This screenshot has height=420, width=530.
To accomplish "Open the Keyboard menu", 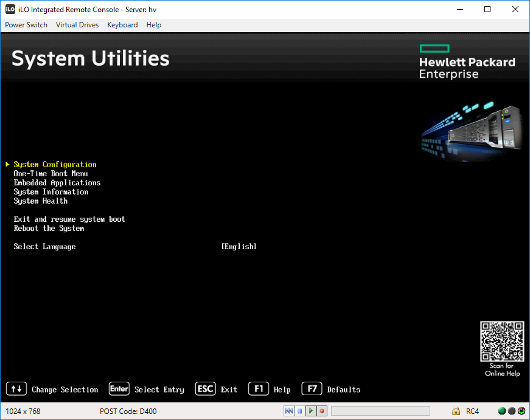I will click(x=122, y=25).
